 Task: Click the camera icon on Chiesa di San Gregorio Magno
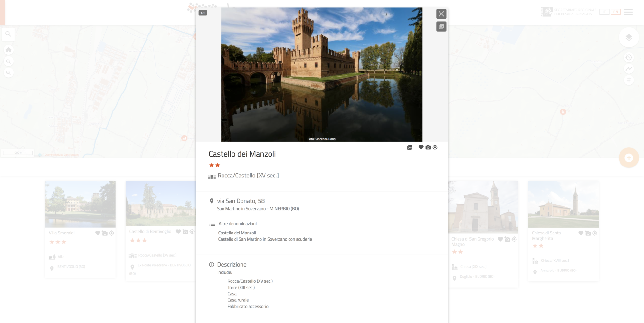[507, 239]
